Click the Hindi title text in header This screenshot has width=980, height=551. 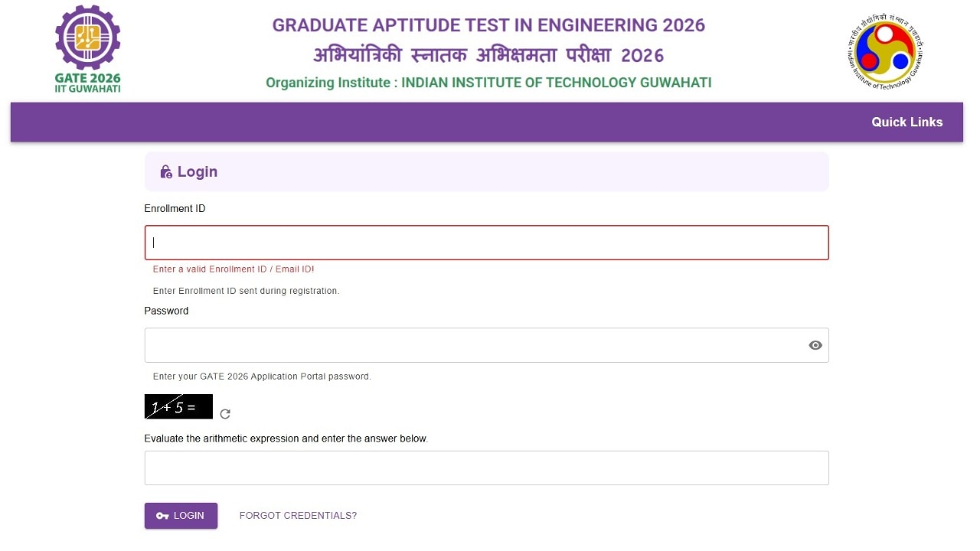pyautogui.click(x=488, y=56)
